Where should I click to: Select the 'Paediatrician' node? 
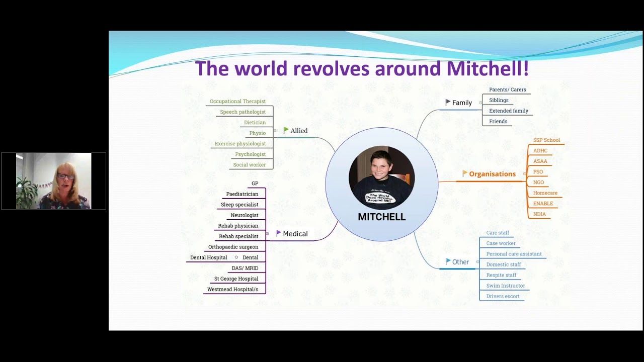242,194
